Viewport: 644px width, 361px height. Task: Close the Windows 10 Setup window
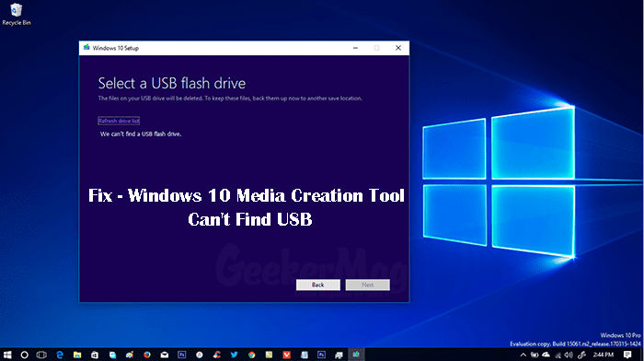click(x=398, y=48)
